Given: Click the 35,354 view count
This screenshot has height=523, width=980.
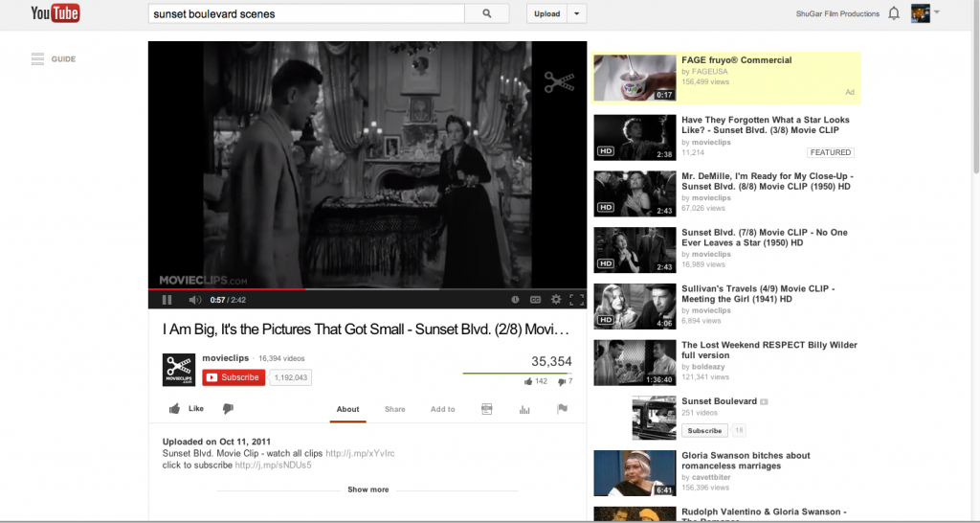Looking at the screenshot, I should click(551, 361).
